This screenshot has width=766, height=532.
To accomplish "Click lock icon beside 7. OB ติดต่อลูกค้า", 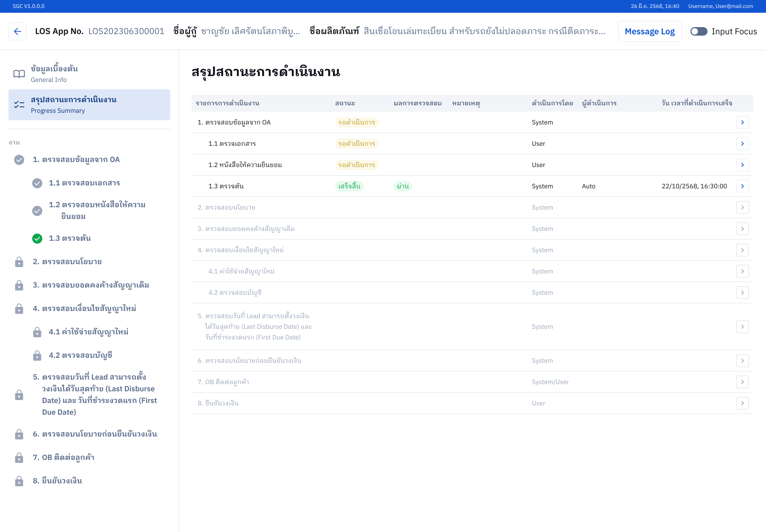I will pos(19,458).
